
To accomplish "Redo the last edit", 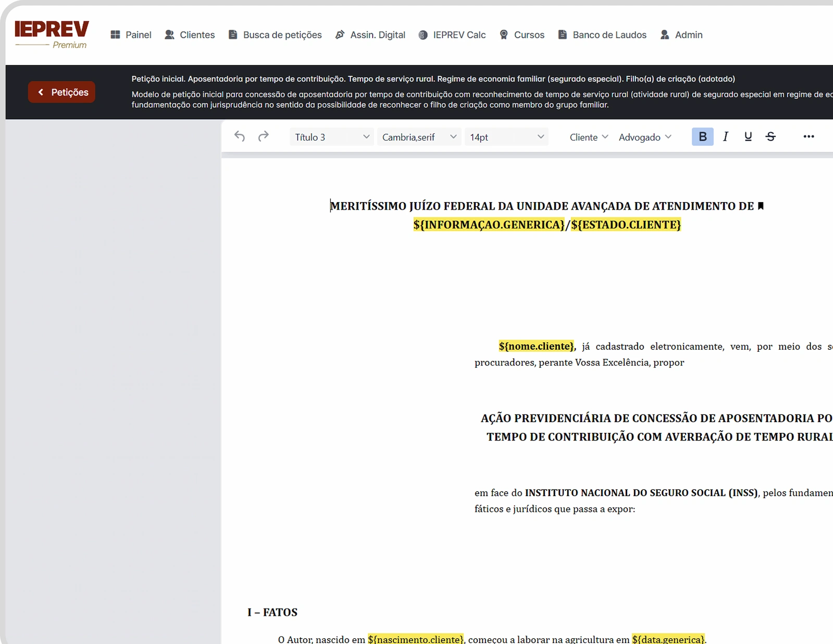I will pos(264,137).
